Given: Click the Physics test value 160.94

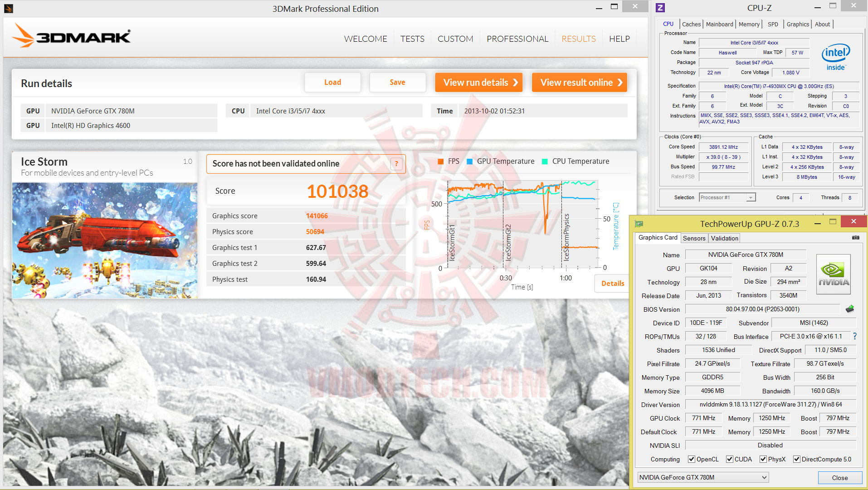Looking at the screenshot, I should click(x=316, y=279).
